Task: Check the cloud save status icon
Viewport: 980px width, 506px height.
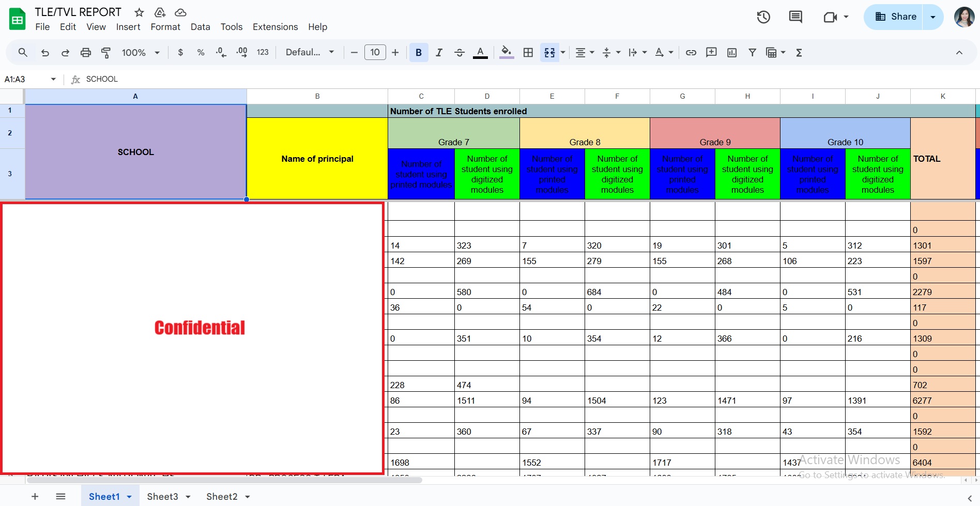Action: click(180, 12)
